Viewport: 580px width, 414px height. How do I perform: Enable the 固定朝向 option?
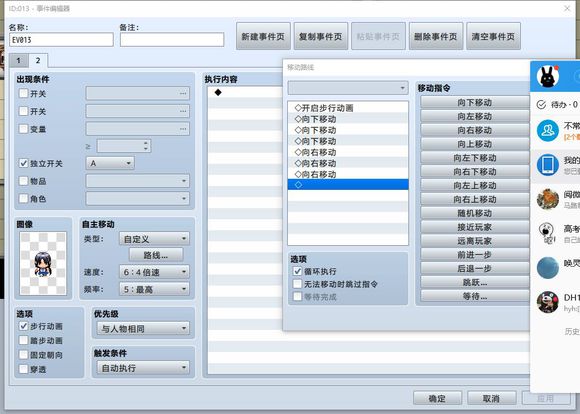click(23, 355)
